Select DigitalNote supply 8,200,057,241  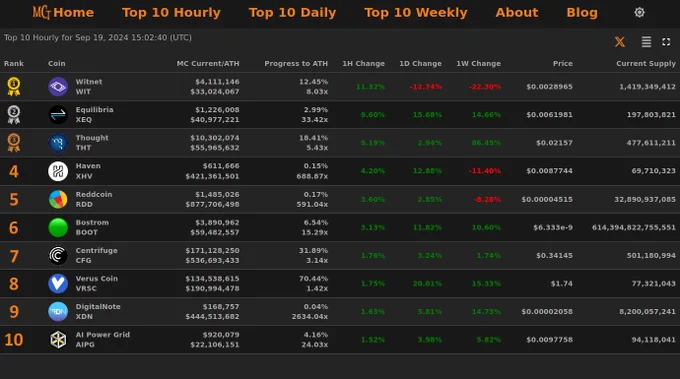pos(647,311)
